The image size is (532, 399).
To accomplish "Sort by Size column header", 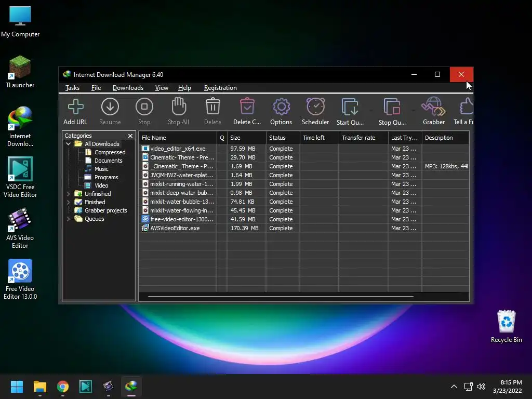I will 247,138.
